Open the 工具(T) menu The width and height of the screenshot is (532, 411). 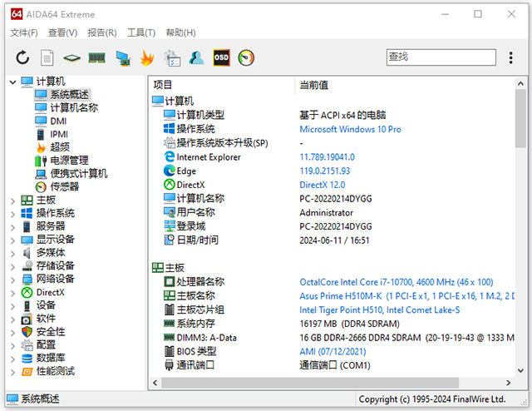[x=141, y=32]
